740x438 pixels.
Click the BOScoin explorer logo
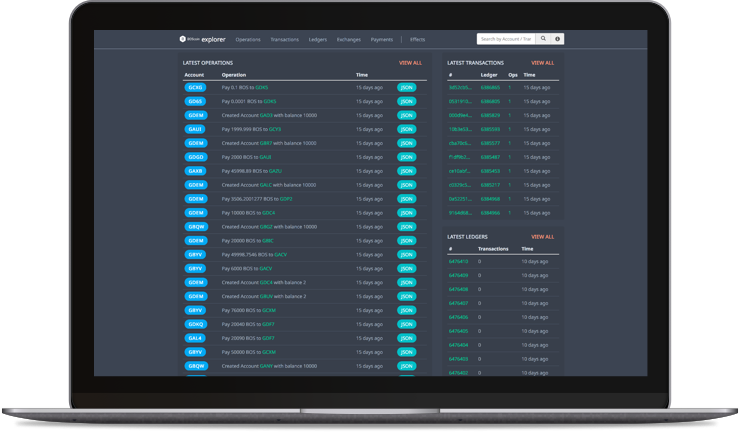pyautogui.click(x=203, y=39)
